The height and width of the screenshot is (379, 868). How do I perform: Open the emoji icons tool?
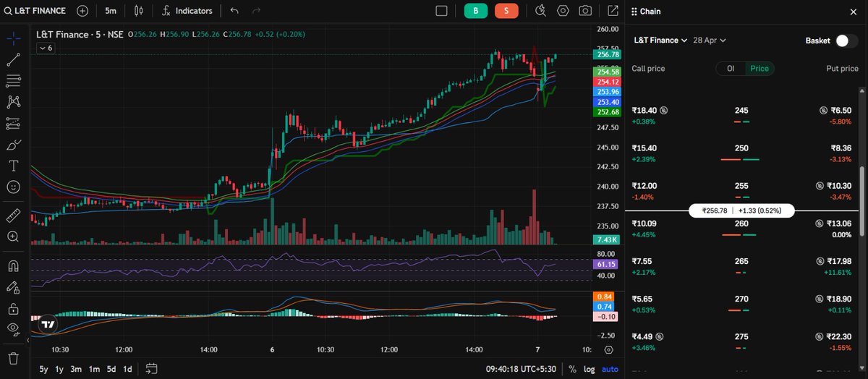click(12, 187)
